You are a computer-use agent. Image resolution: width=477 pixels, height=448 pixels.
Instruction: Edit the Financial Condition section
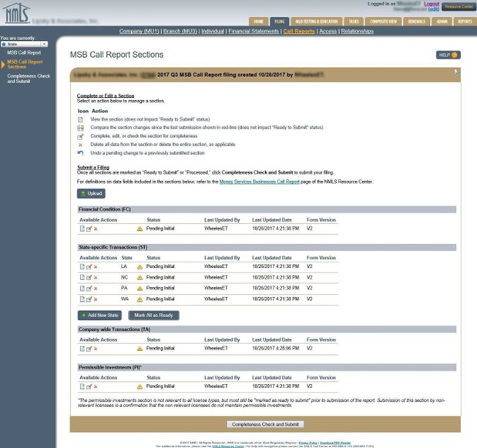click(x=89, y=229)
